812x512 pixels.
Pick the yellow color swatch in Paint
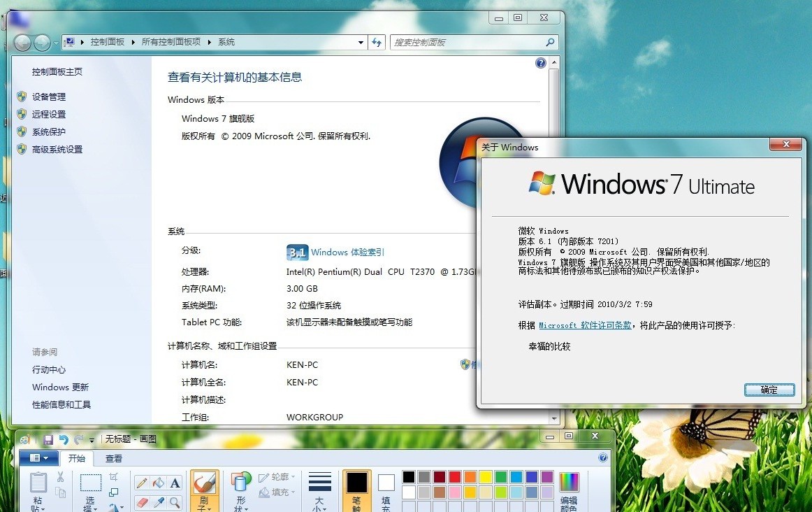point(485,477)
